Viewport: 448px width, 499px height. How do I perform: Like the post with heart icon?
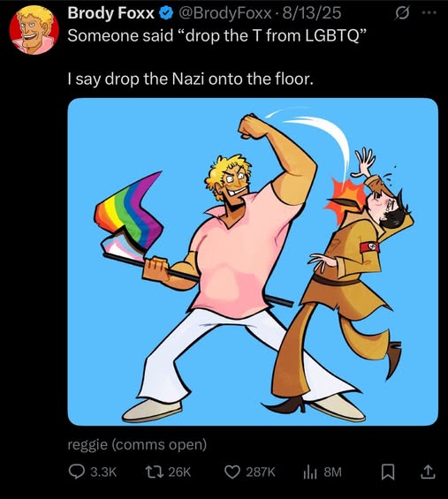pyautogui.click(x=232, y=472)
